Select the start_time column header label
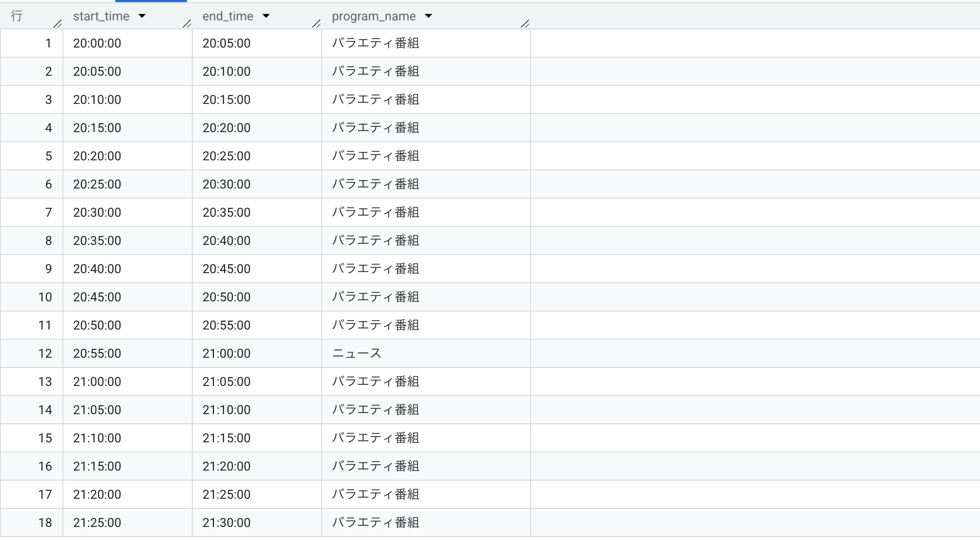 pos(101,16)
